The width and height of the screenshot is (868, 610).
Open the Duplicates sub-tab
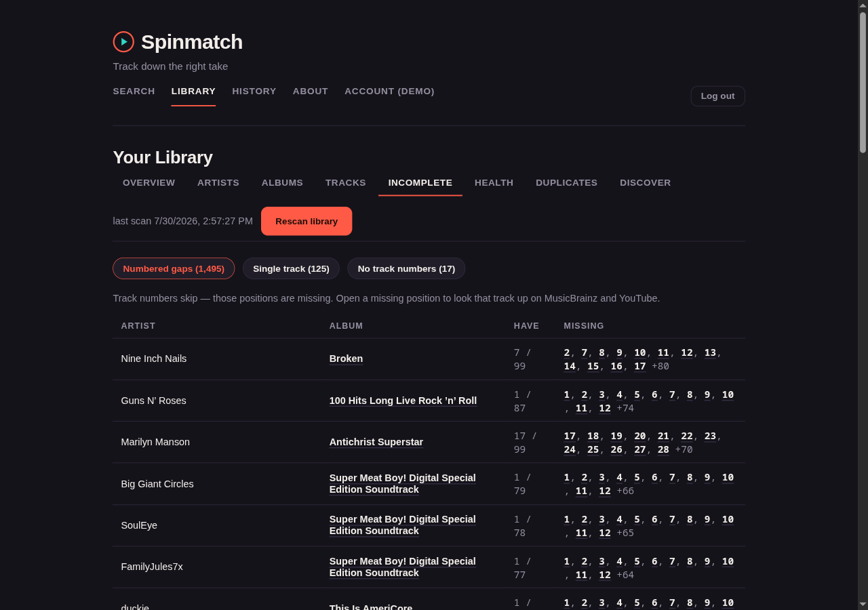click(x=567, y=183)
